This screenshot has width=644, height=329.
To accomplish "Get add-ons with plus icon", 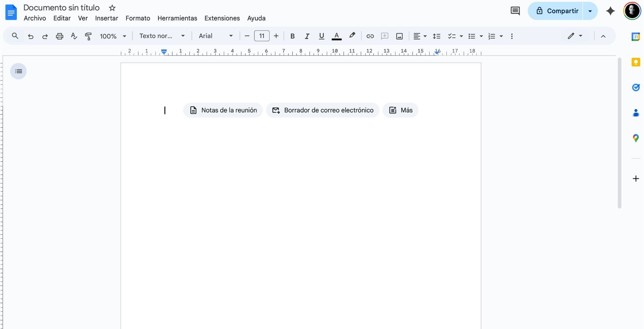I will pos(636,178).
